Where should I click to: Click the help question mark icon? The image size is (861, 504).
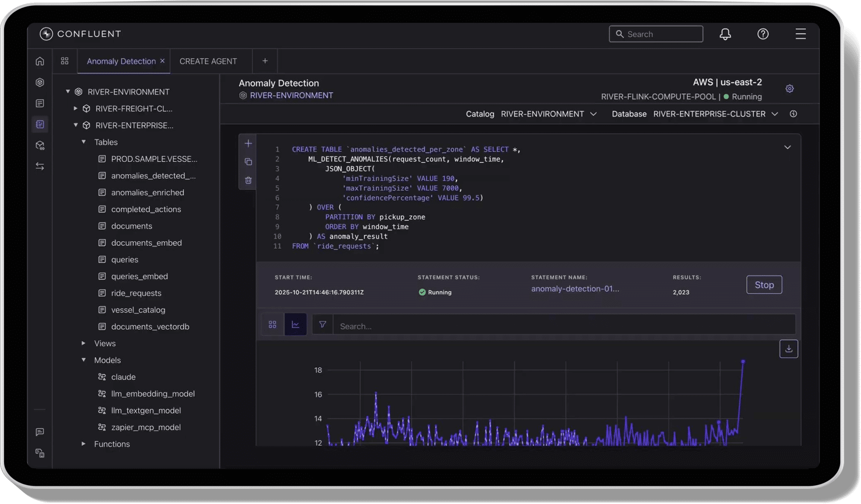click(x=763, y=34)
